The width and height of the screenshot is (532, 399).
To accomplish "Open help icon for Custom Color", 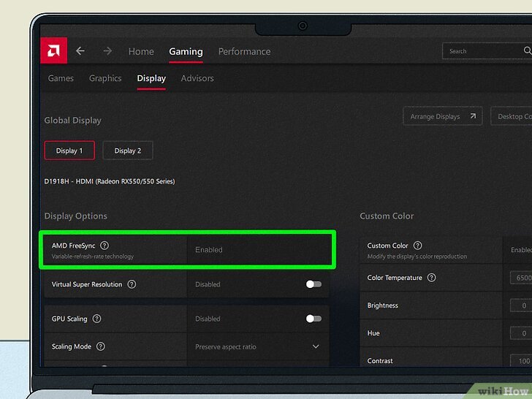I will point(418,246).
